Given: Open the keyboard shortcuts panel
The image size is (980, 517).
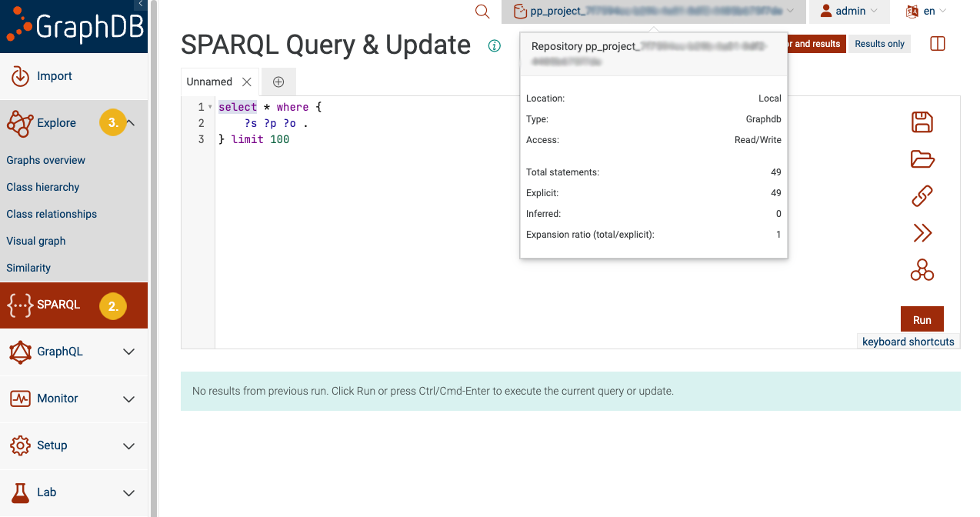Looking at the screenshot, I should pyautogui.click(x=908, y=341).
